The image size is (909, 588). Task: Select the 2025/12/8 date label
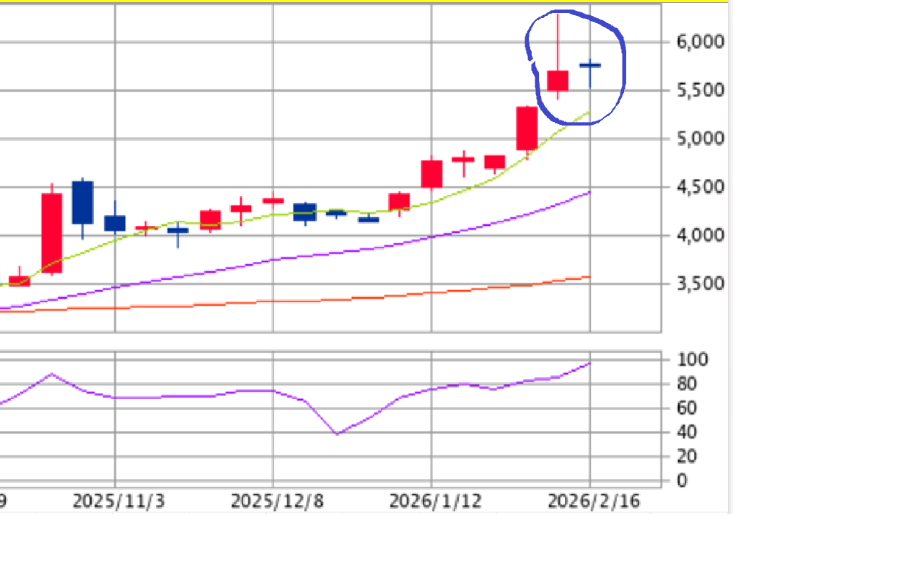[277, 501]
